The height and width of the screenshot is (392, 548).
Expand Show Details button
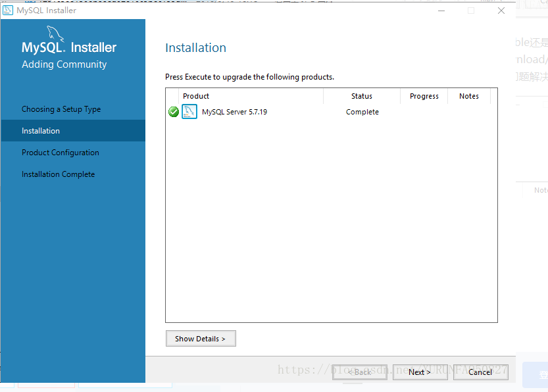(x=201, y=339)
